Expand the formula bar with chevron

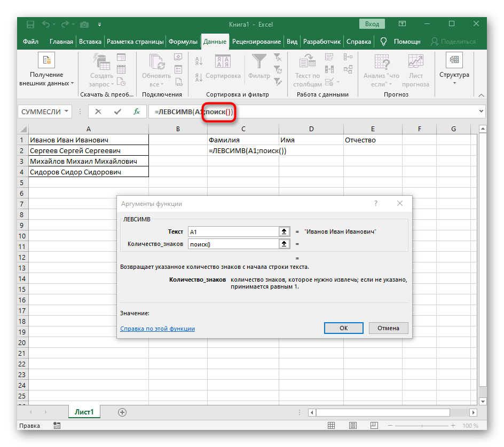point(481,111)
